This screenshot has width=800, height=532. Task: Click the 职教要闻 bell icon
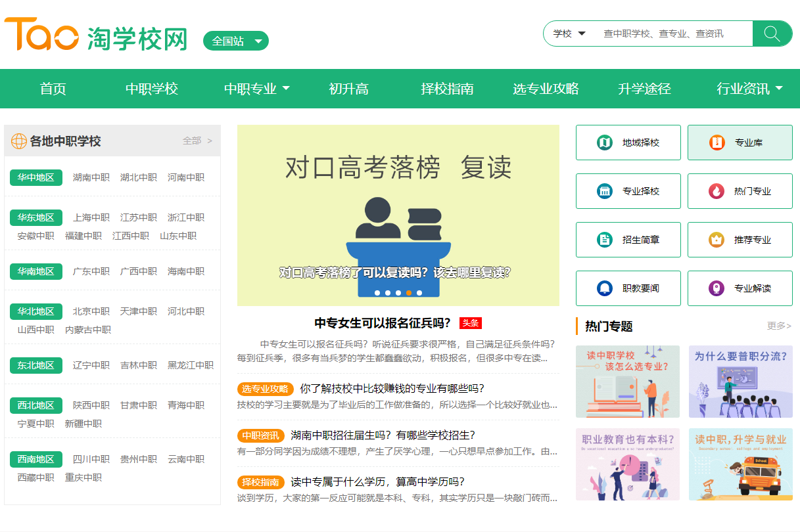(605, 288)
